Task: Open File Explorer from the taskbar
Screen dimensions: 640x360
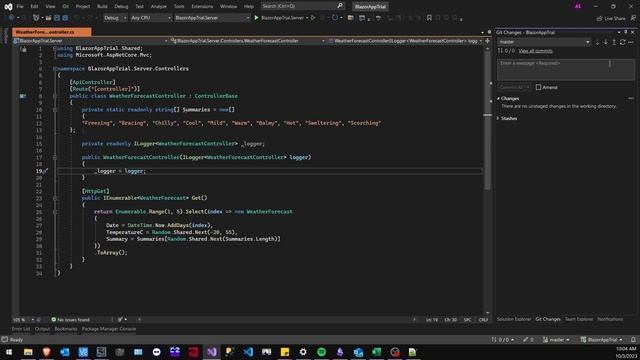Action: tap(28, 352)
